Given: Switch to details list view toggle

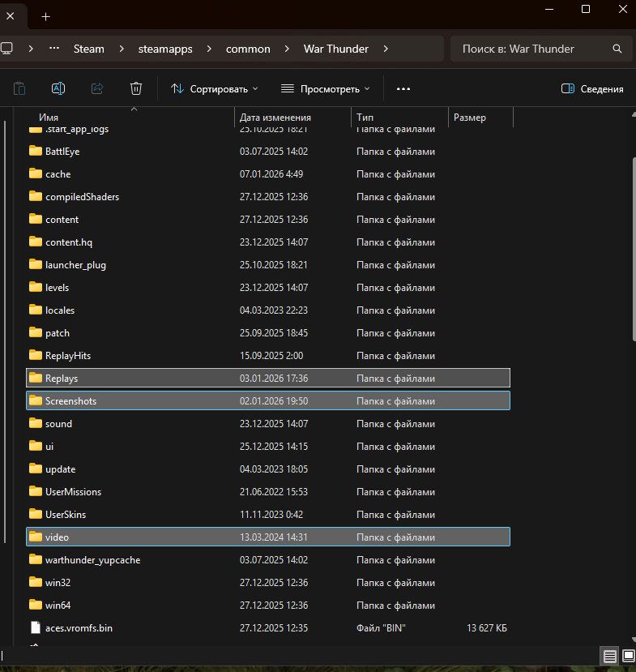Looking at the screenshot, I should 609,656.
